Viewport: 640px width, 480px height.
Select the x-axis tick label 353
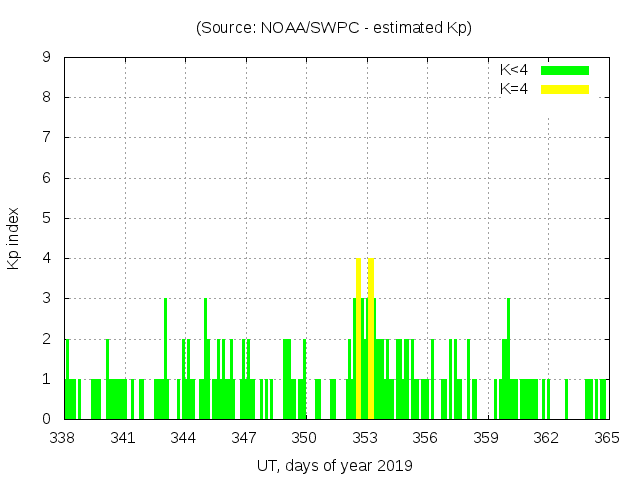click(365, 437)
